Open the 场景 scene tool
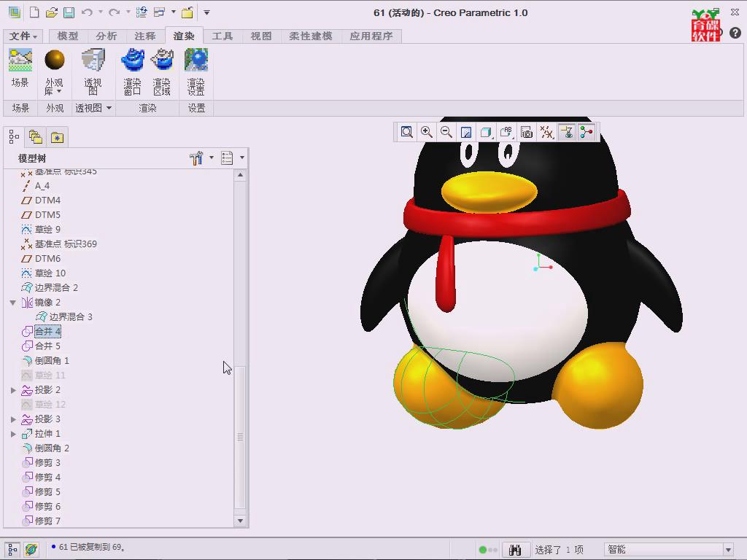The image size is (747, 560). [20, 68]
